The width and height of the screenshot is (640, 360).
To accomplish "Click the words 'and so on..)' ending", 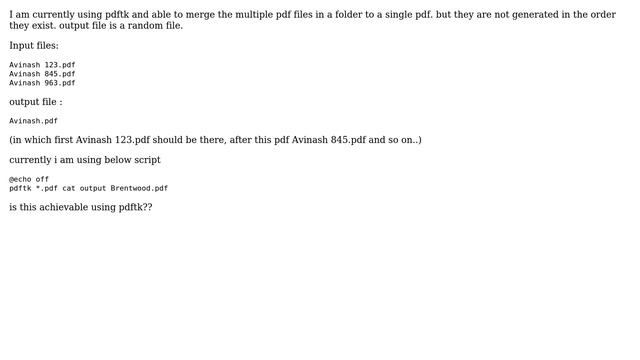I will coord(395,140).
